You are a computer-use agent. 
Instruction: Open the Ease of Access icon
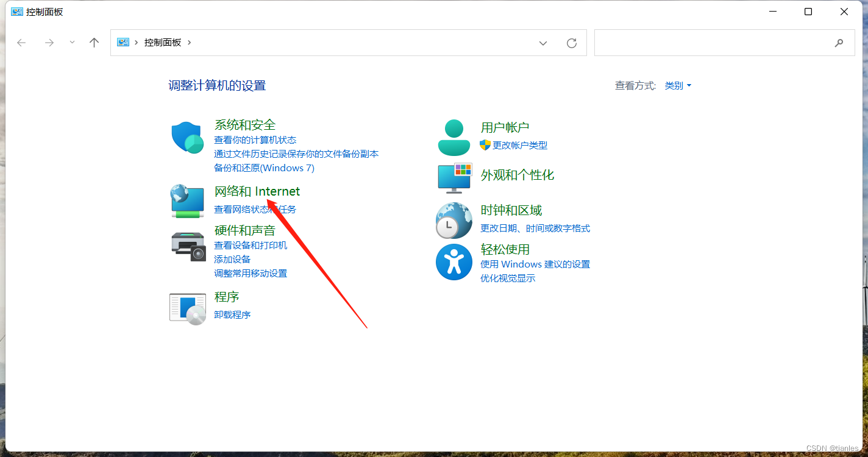pyautogui.click(x=454, y=262)
